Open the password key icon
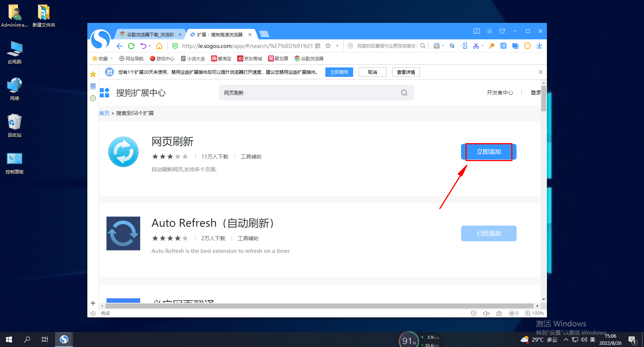This screenshot has height=347, width=644. point(491,46)
